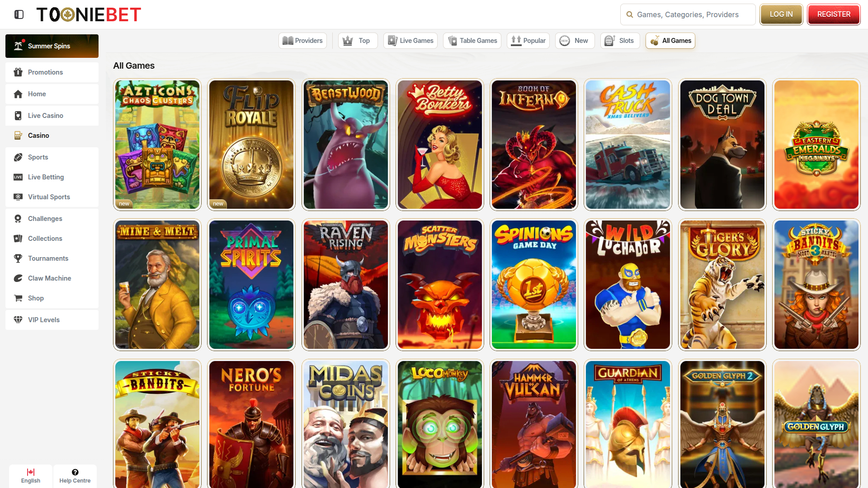Open the Raven Rising game thumbnail
Screen dimensions: 868x488
(345, 285)
